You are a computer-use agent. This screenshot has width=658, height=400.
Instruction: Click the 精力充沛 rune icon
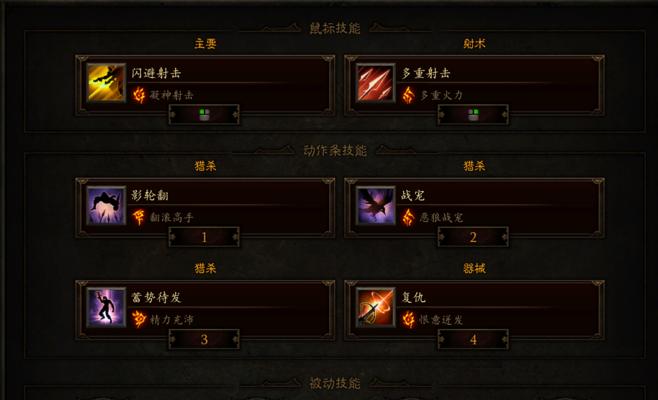(x=139, y=319)
